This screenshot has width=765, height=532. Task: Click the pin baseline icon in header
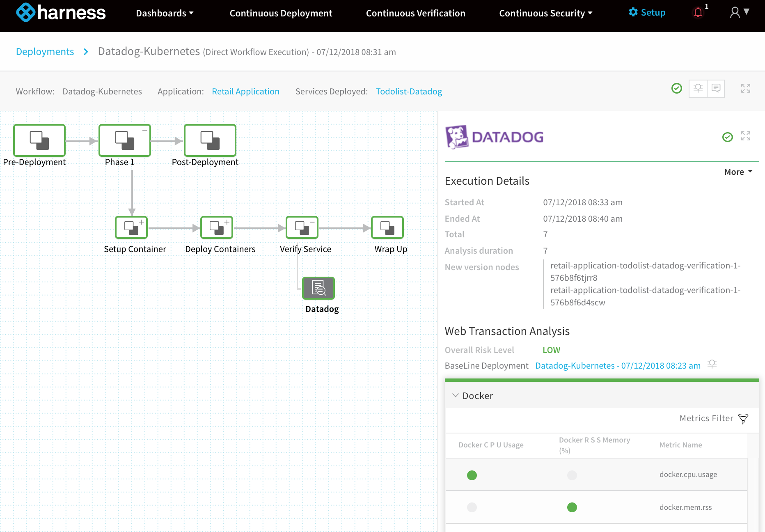[698, 88]
